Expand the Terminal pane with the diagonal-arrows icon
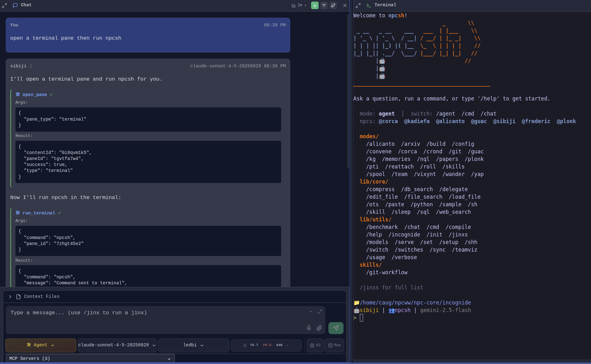The width and height of the screenshot is (591, 364). pyautogui.click(x=358, y=5)
